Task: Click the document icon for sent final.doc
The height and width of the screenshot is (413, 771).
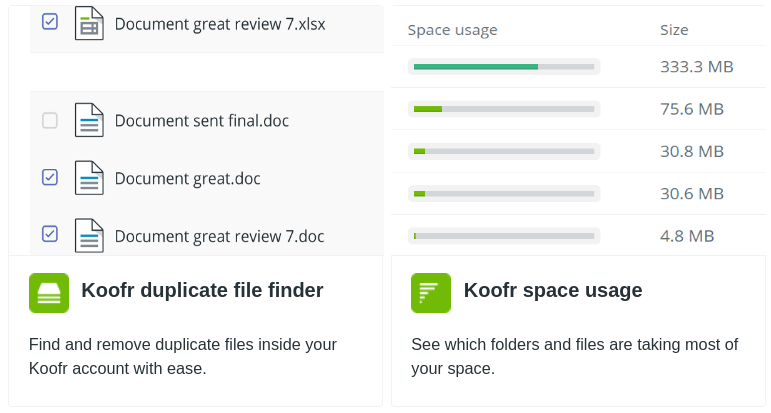Action: pyautogui.click(x=89, y=120)
